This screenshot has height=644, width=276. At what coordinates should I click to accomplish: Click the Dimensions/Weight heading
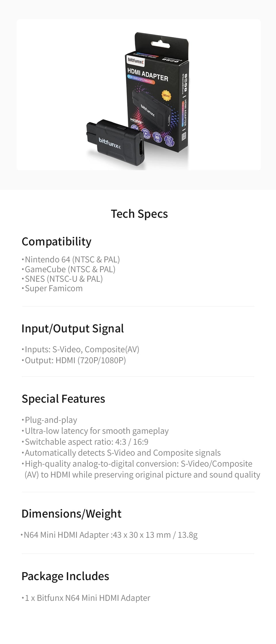pyautogui.click(x=72, y=514)
